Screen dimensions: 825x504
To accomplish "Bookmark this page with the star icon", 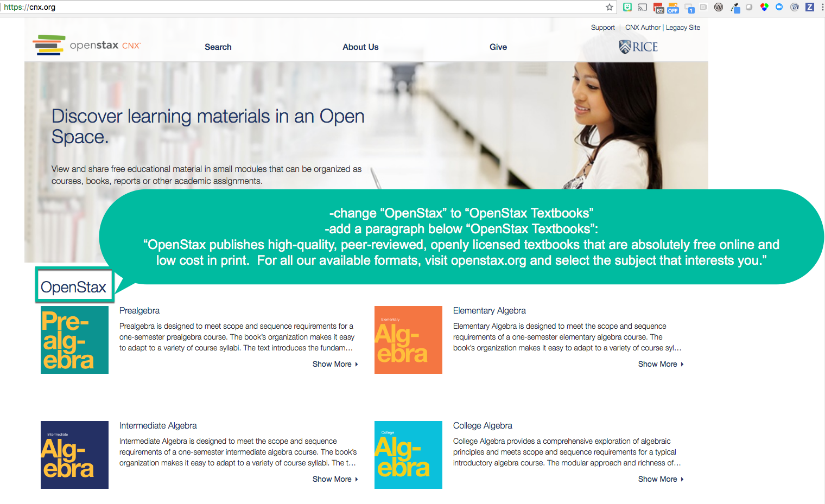I will click(x=609, y=7).
